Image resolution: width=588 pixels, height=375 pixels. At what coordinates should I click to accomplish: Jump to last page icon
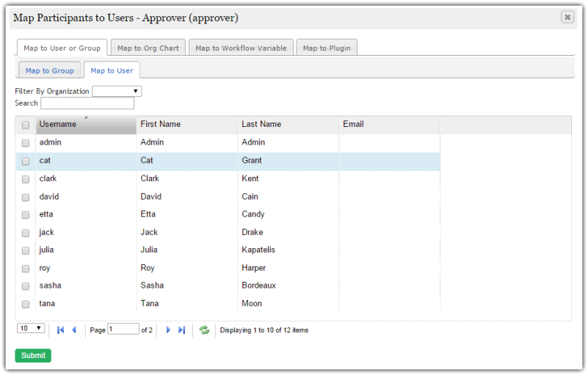(181, 330)
